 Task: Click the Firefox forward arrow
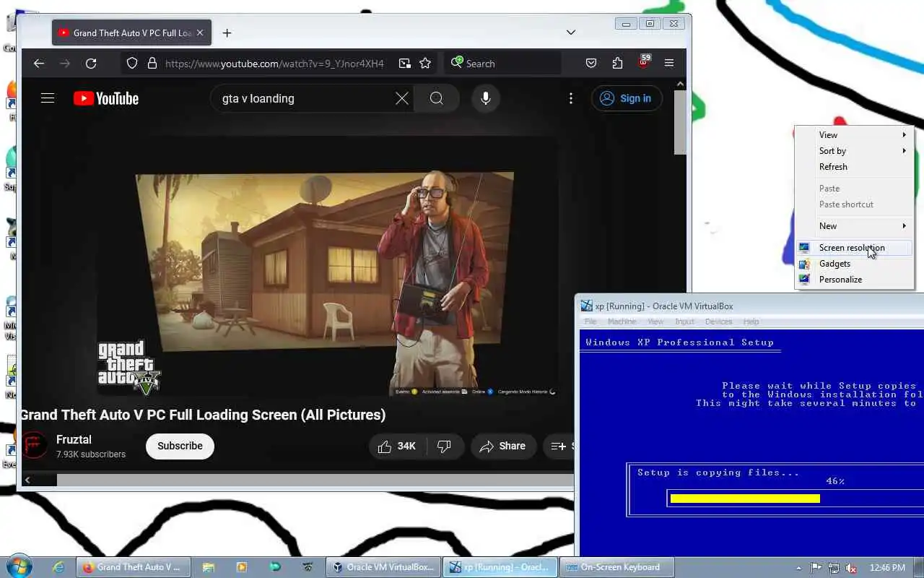click(x=65, y=64)
